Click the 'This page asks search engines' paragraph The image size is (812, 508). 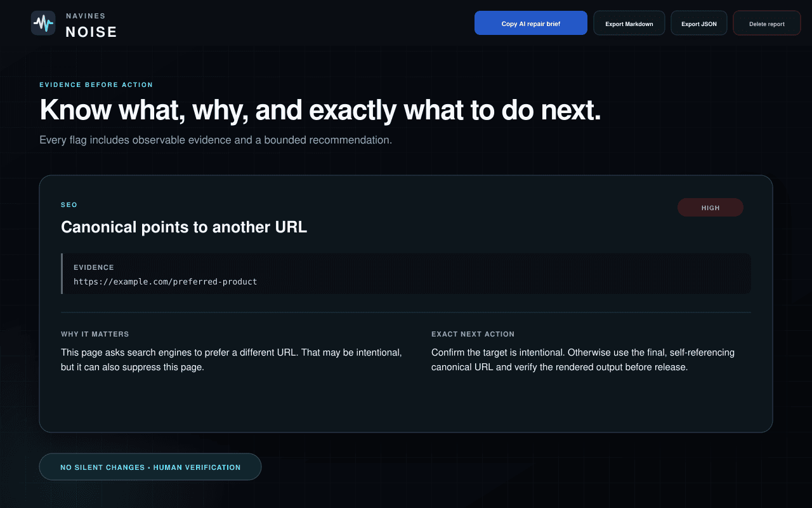click(232, 359)
